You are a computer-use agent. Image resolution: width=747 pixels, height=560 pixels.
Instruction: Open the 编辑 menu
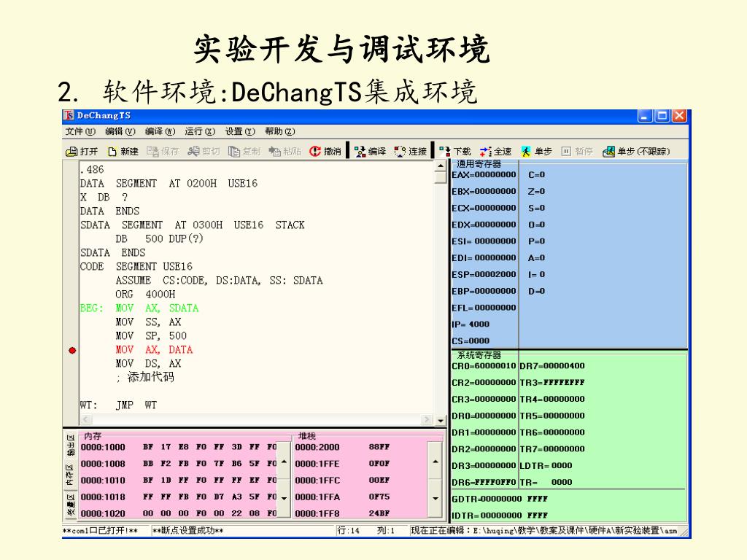pyautogui.click(x=120, y=131)
